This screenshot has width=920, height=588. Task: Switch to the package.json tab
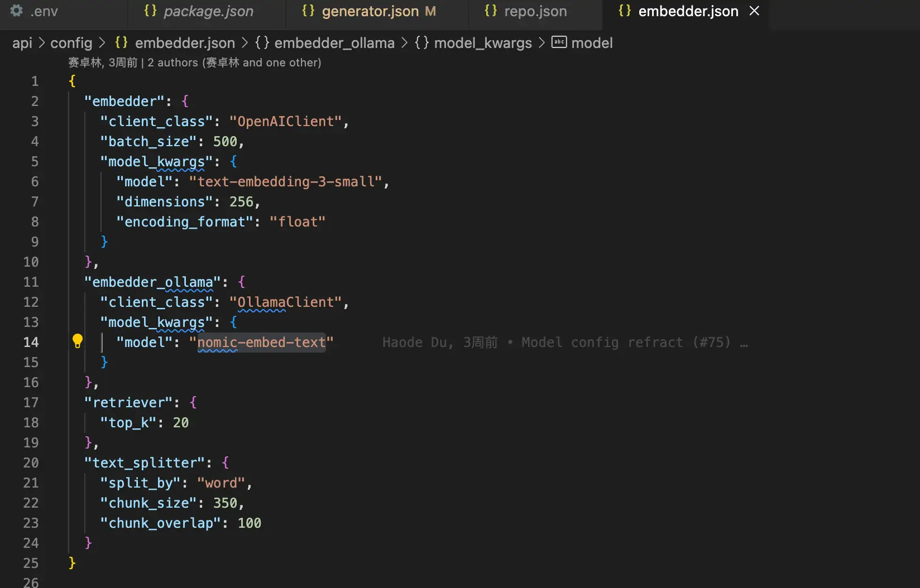(x=208, y=11)
